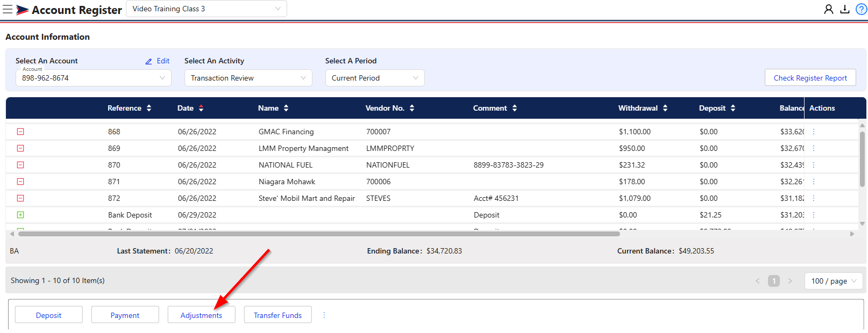Screen dimensions: 868x333
Task: Click vendor number LMMPROPRTY
Action: tap(390, 148)
